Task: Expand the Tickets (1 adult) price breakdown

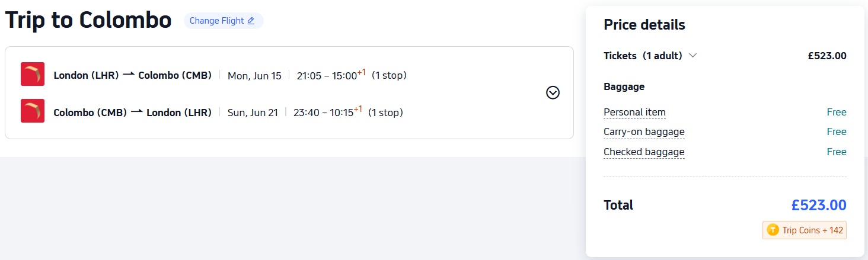Action: [x=693, y=56]
